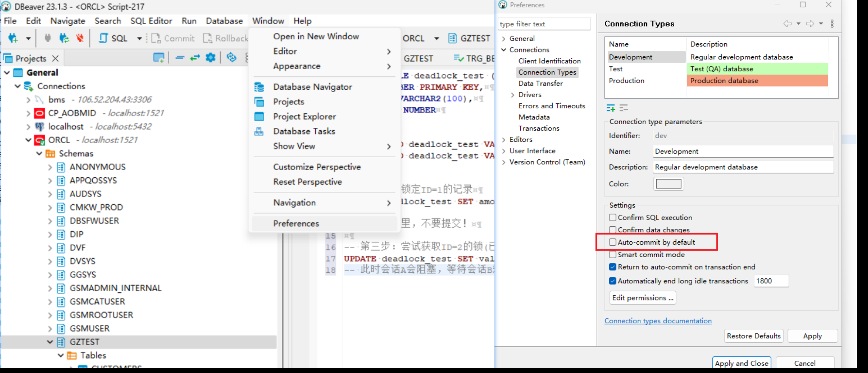The image size is (868, 373).
Task: Click the Rollback toolbar button
Action: point(226,38)
